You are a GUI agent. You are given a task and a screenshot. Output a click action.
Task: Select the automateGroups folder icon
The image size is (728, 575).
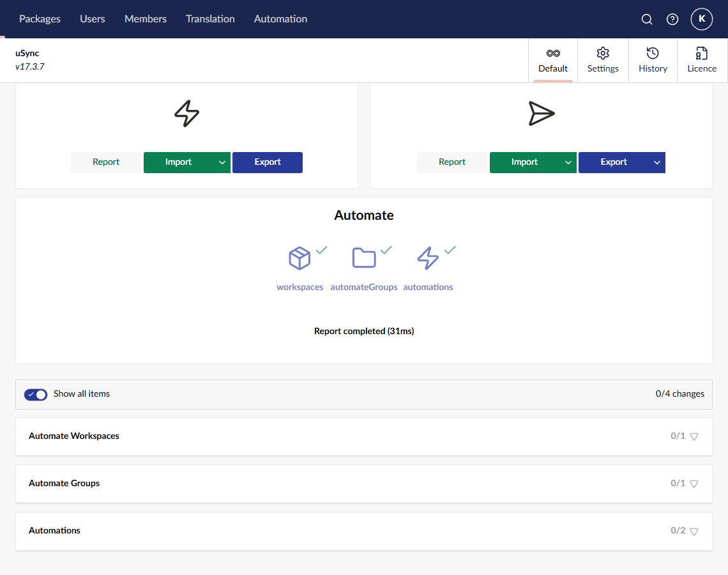[364, 257]
